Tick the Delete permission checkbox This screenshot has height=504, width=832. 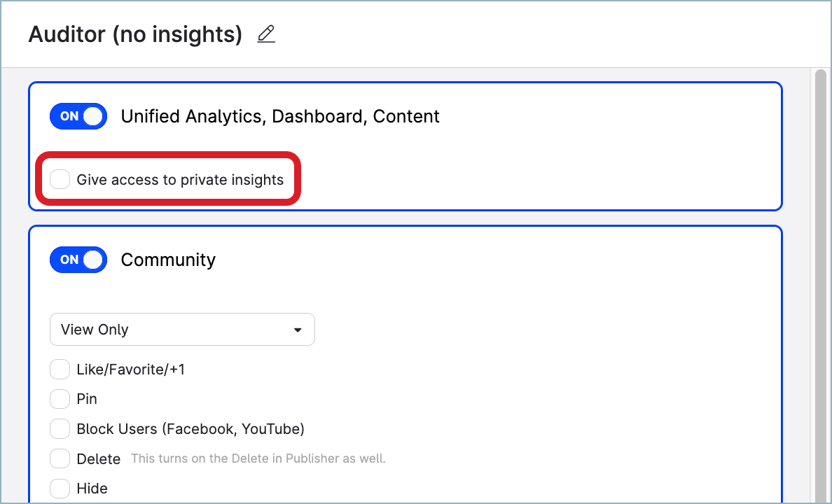(x=60, y=458)
